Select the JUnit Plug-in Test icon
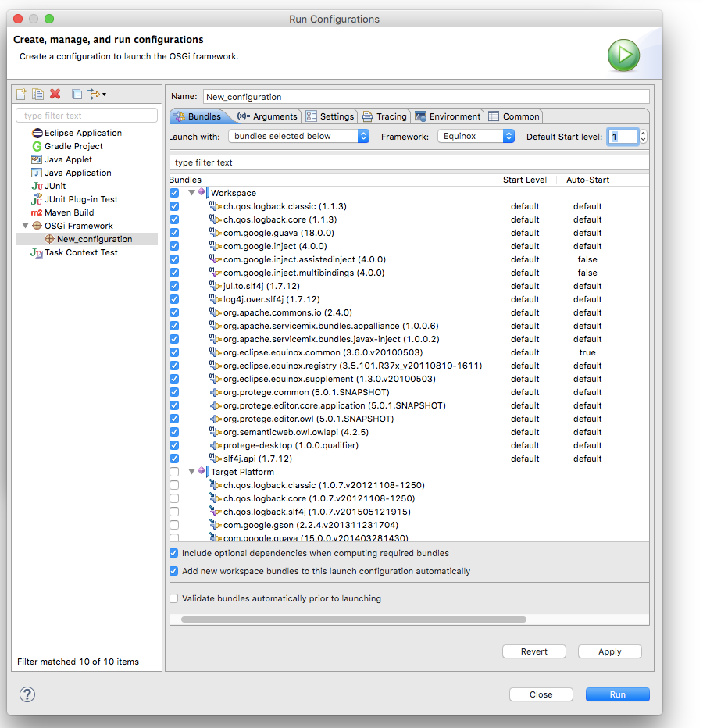The height and width of the screenshot is (728, 703). pyautogui.click(x=37, y=200)
